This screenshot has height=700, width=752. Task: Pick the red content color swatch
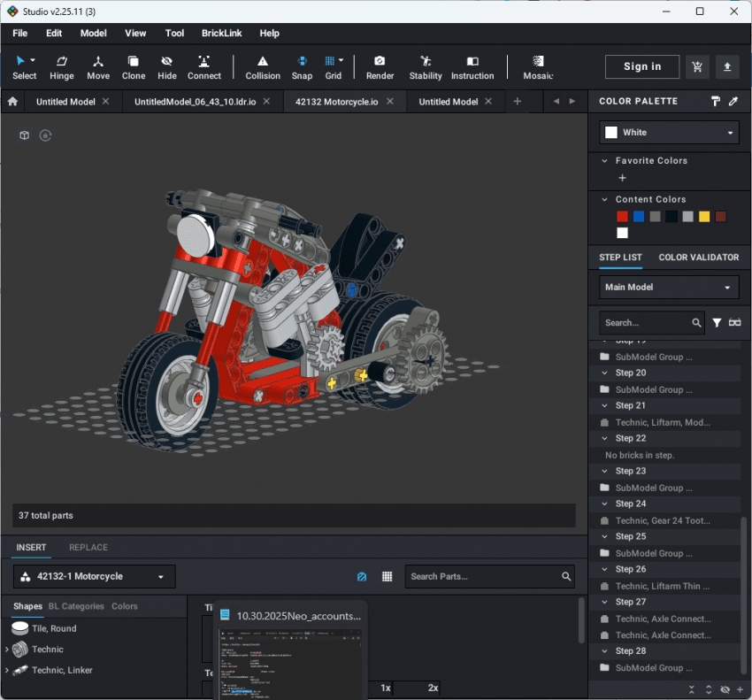coord(622,217)
